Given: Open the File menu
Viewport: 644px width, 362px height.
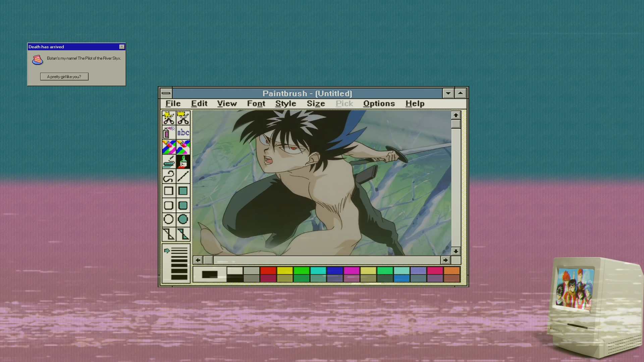Looking at the screenshot, I should [x=173, y=104].
